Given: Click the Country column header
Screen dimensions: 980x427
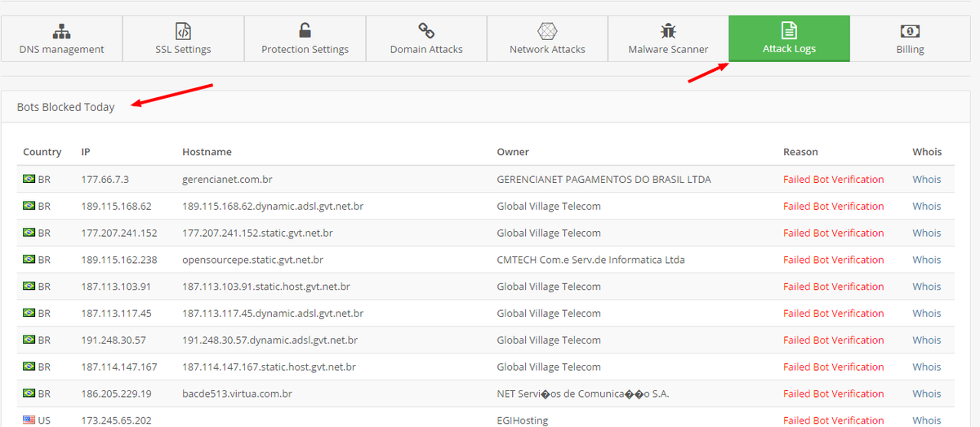Looking at the screenshot, I should (42, 152).
